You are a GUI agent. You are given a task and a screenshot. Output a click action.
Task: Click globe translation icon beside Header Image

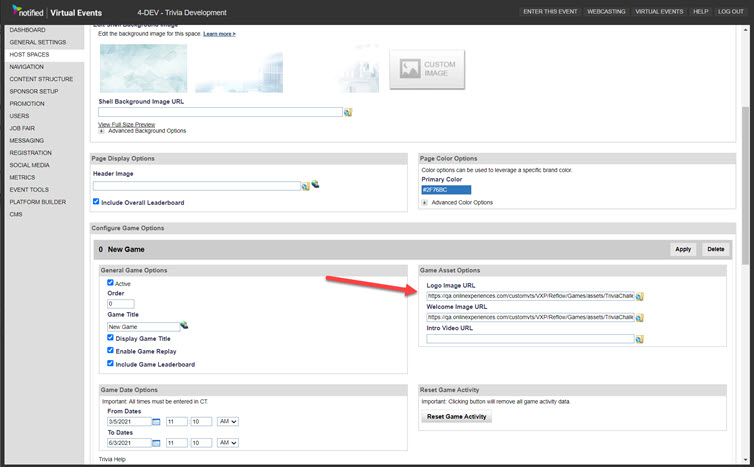click(315, 184)
